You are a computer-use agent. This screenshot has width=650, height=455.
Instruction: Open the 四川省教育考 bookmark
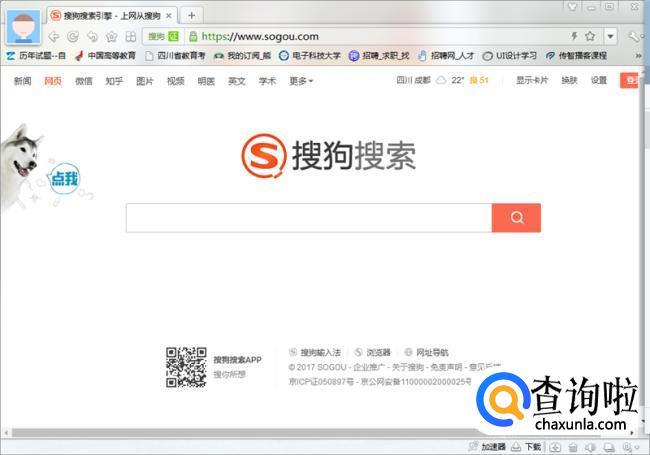175,56
